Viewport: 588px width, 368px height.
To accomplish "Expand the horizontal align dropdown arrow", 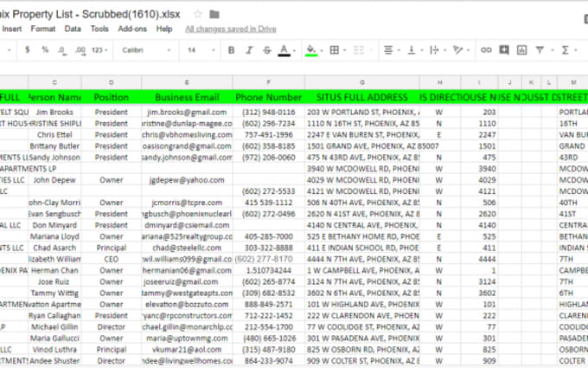I will coord(399,50).
